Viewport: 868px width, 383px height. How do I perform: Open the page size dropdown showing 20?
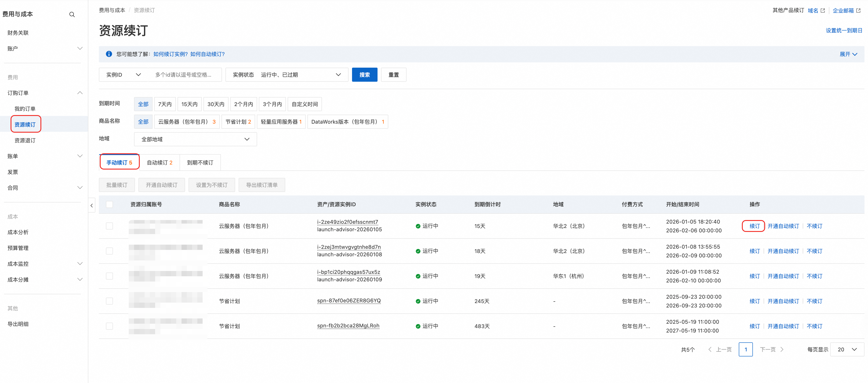coord(847,349)
